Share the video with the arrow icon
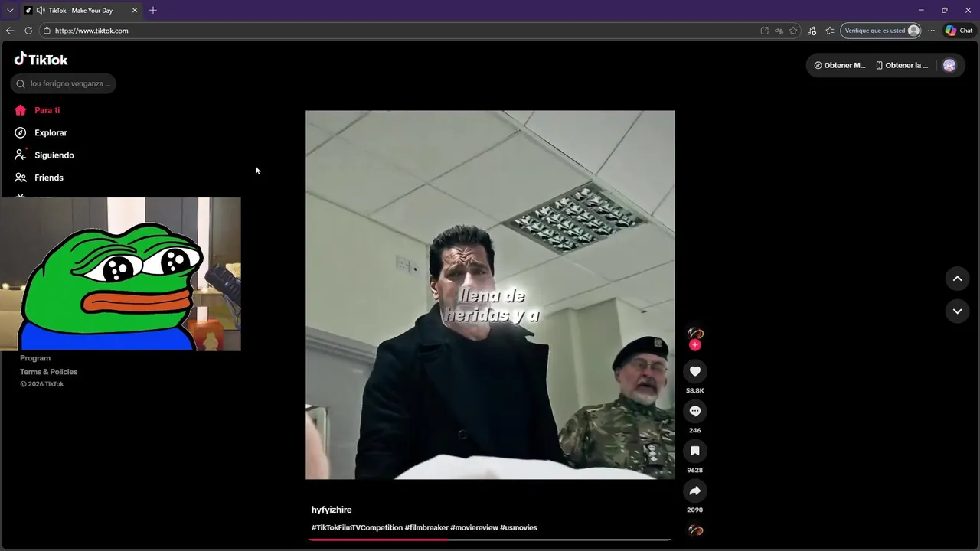This screenshot has height=551, width=980. tap(695, 491)
